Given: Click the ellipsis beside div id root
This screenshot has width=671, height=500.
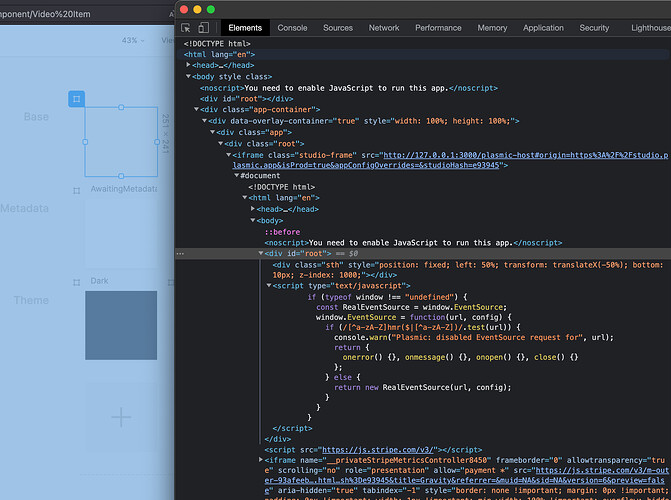Looking at the screenshot, I should pos(181,253).
